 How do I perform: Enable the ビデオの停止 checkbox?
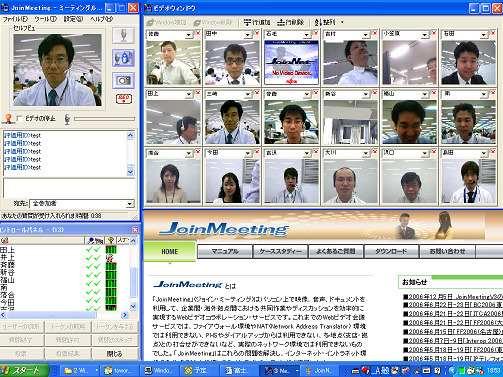click(x=19, y=119)
